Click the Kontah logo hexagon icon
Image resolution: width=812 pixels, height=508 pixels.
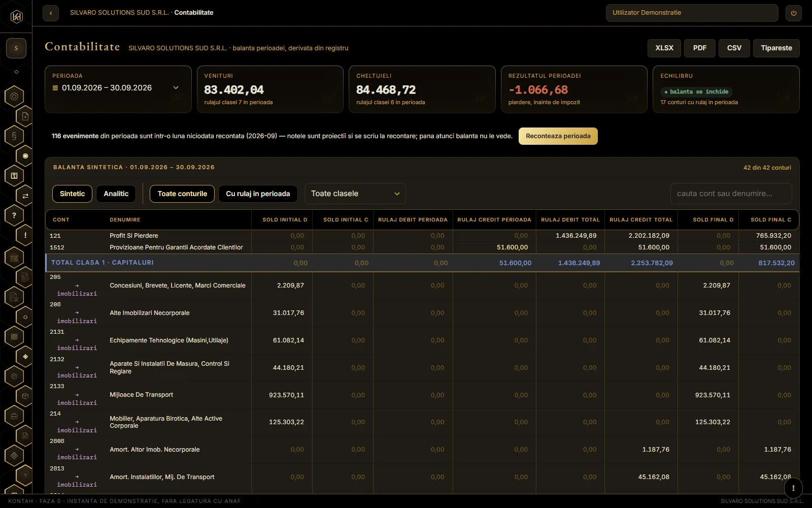(16, 17)
